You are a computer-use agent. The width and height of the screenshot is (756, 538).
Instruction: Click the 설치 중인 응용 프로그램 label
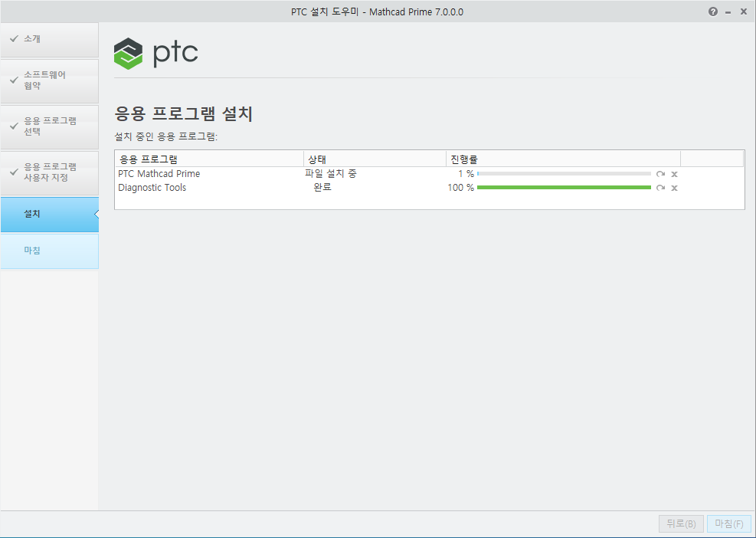[x=166, y=136]
